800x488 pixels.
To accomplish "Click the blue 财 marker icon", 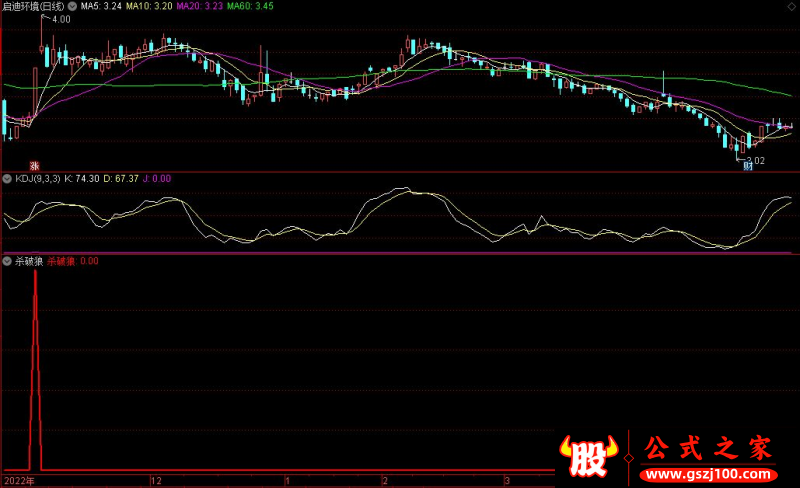I will [747, 167].
